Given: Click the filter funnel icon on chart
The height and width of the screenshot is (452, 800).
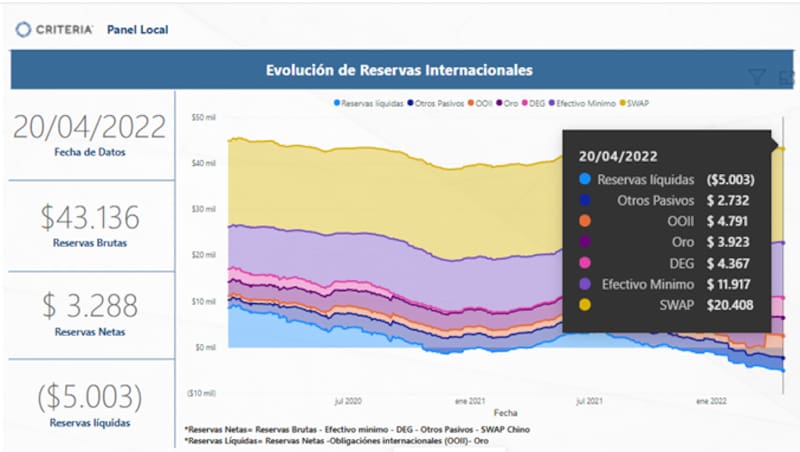Looking at the screenshot, I should [x=757, y=77].
